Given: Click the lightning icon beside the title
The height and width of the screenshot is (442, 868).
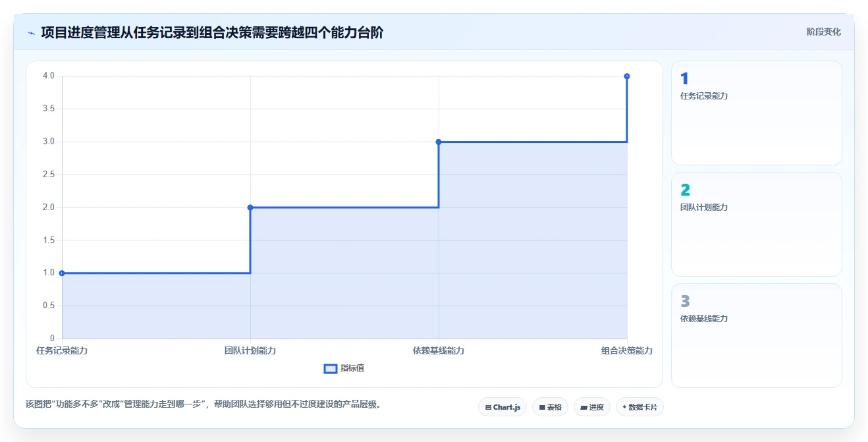Looking at the screenshot, I should point(31,33).
